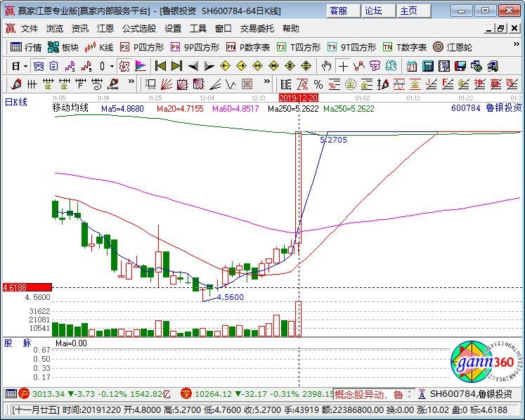
Task: Click the blue clipboard document icon
Action: pyautogui.click(x=54, y=66)
